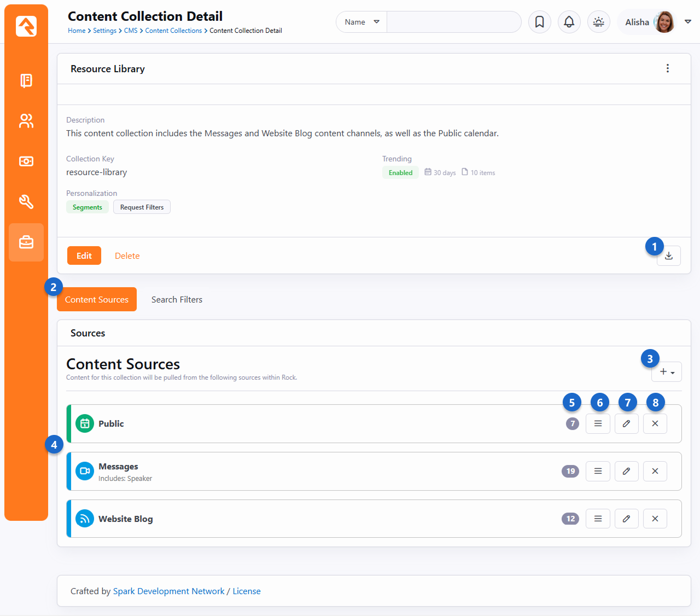Click the bookmark icon in the header
Image resolution: width=700 pixels, height=616 pixels.
tap(540, 22)
